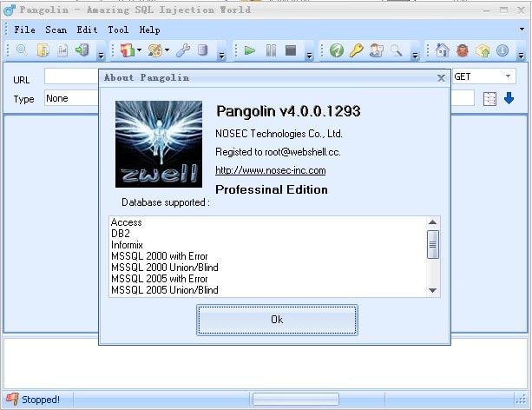532x410 pixels.
Task: Open the palette icon dropdown arrow
Action: 167,50
